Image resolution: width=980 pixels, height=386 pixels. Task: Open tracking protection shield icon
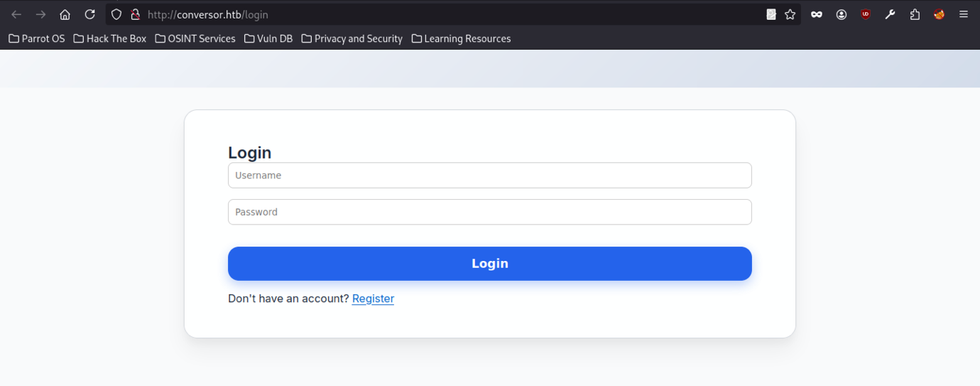116,14
